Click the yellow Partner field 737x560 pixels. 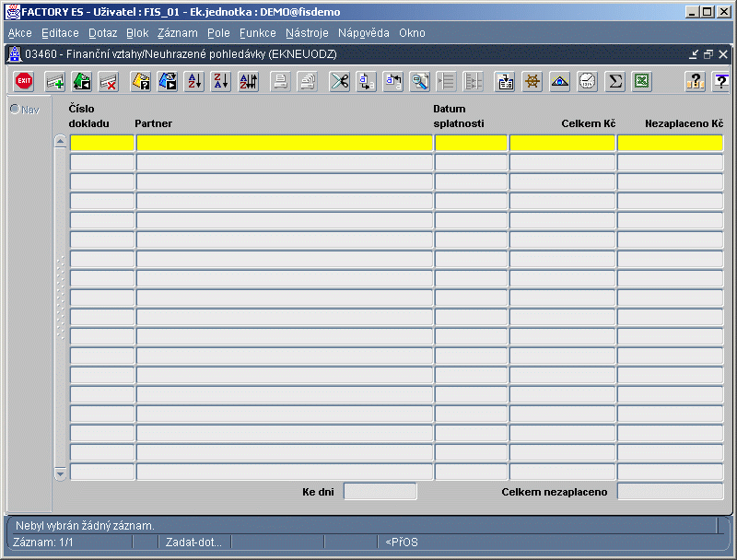285,143
